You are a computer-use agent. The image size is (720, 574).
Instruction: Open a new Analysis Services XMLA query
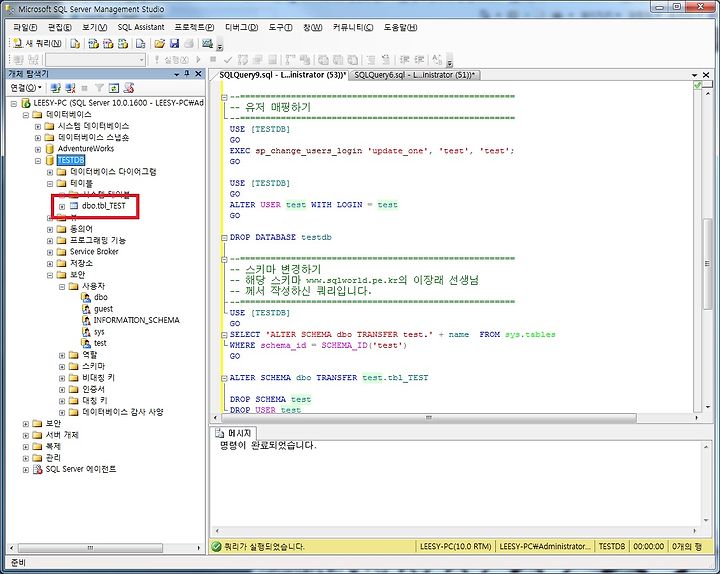(123, 44)
